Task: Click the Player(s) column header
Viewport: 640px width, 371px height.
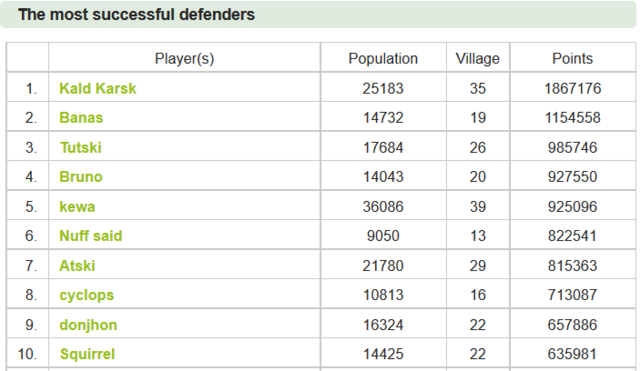Action: click(x=184, y=58)
